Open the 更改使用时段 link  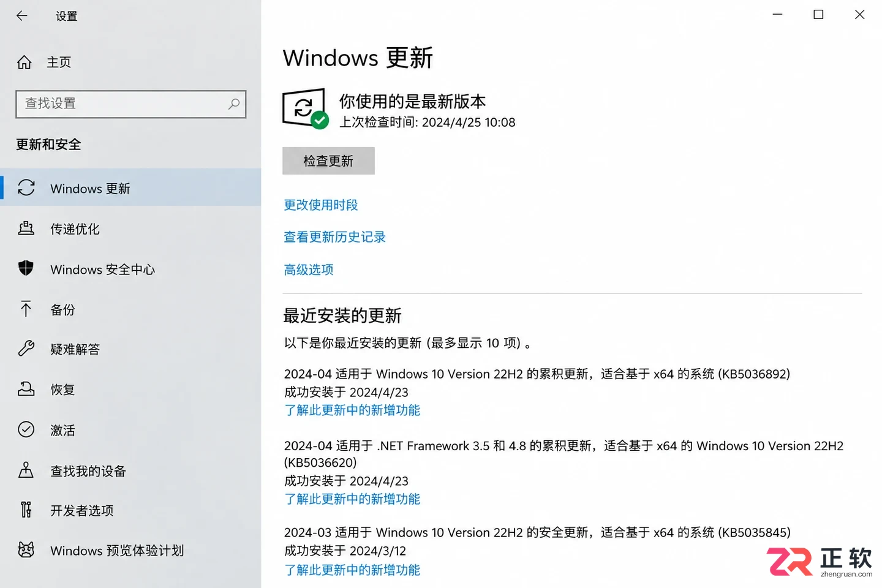click(321, 205)
